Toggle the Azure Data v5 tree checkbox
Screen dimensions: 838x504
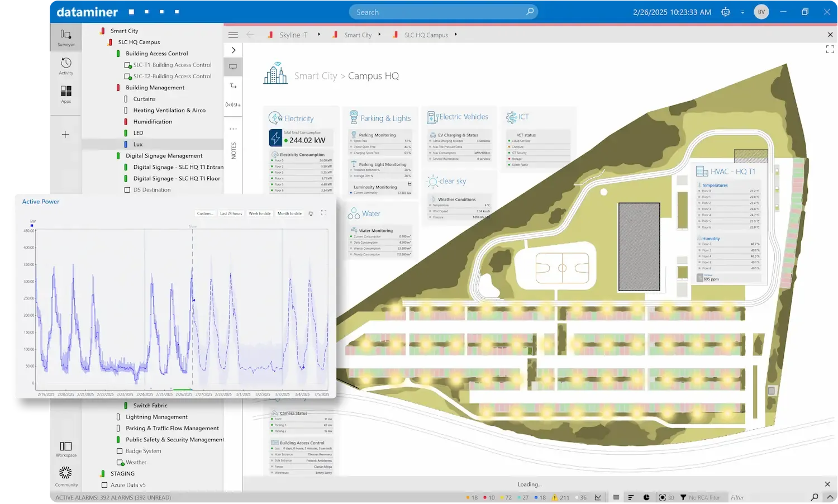point(104,485)
